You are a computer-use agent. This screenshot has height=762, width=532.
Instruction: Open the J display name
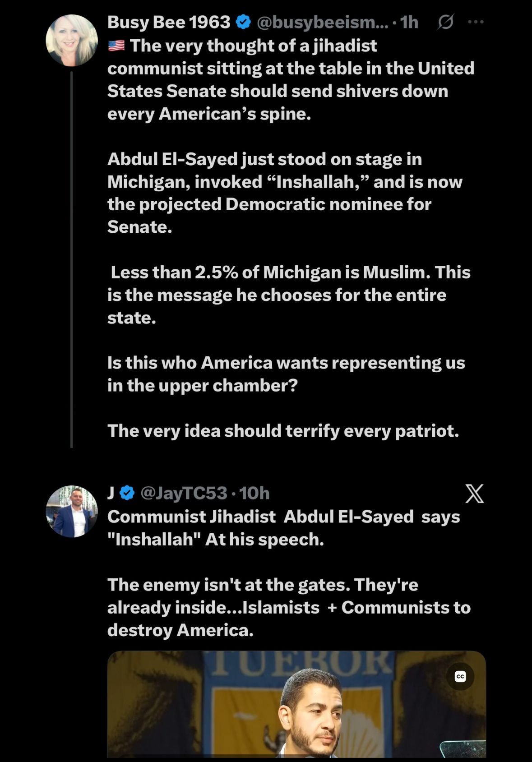[x=111, y=493]
